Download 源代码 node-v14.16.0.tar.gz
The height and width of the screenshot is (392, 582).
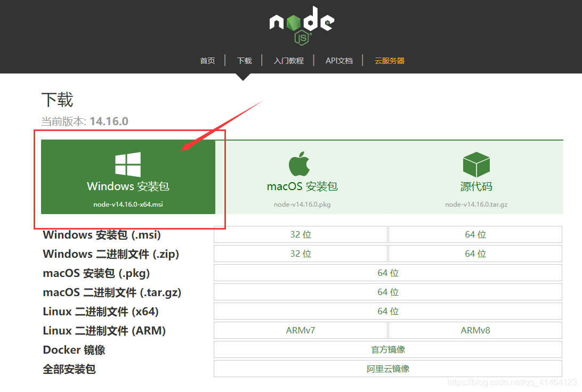476,177
